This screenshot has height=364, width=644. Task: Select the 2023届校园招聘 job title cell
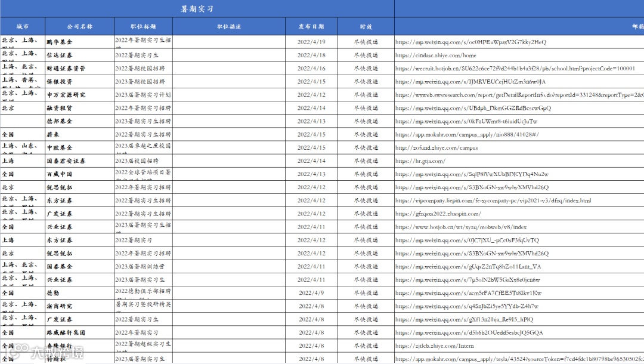coord(143,161)
